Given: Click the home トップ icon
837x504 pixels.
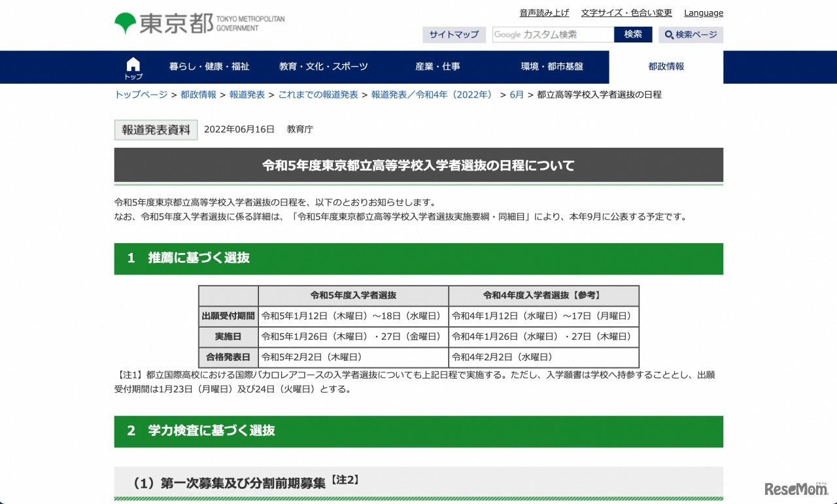Looking at the screenshot, I should [x=133, y=67].
